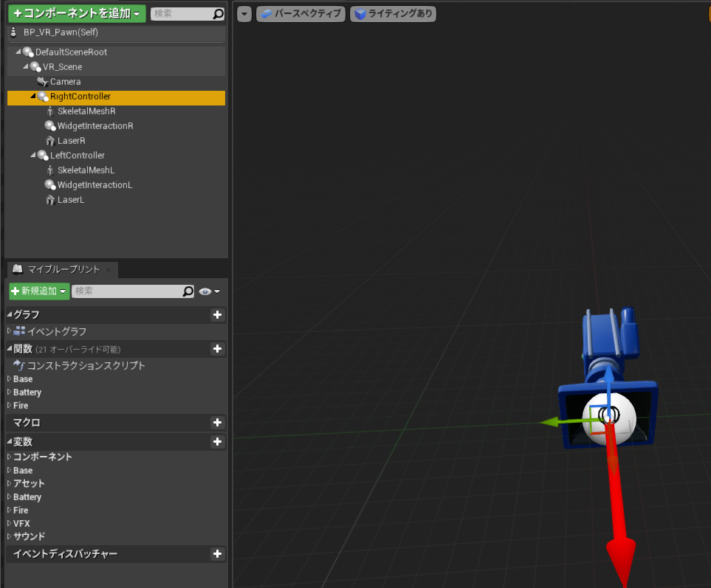The image size is (711, 588).
Task: Select WidgetInteractionL component
Action: pos(95,185)
